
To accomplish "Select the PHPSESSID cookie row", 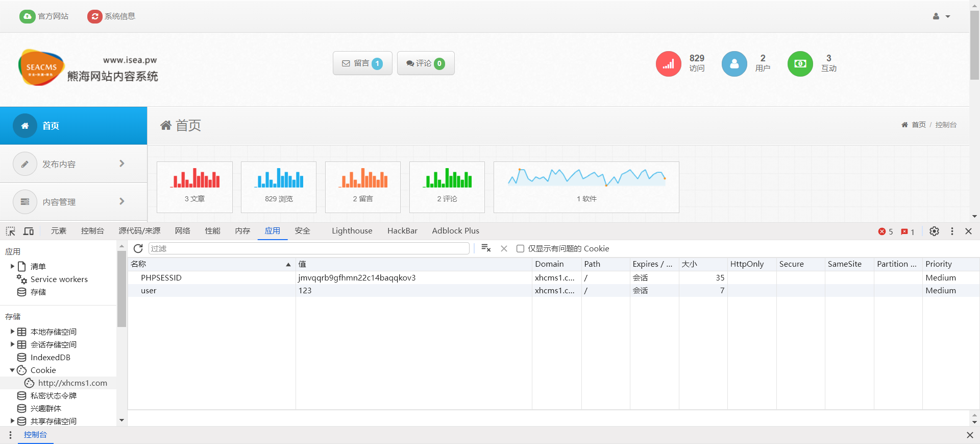I will coord(553,277).
